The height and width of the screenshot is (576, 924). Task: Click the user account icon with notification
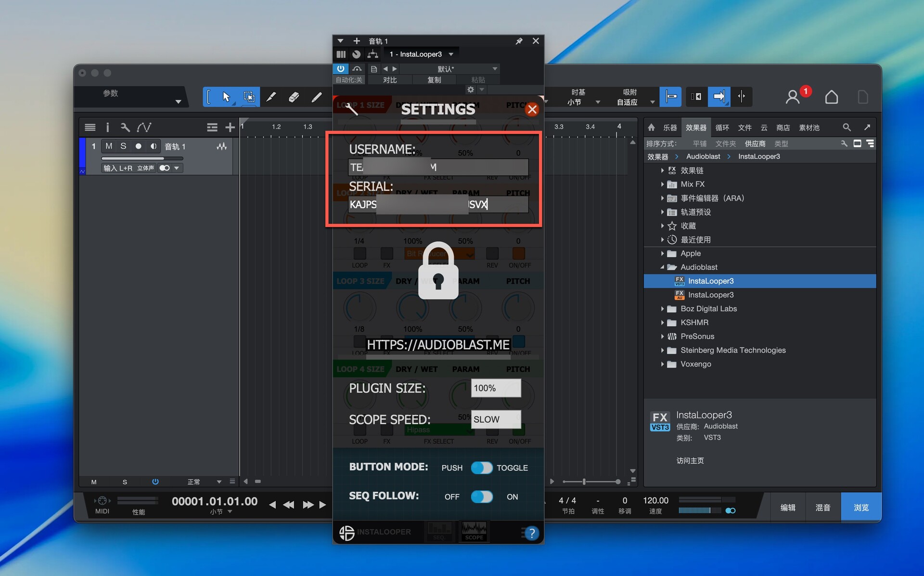click(x=793, y=97)
